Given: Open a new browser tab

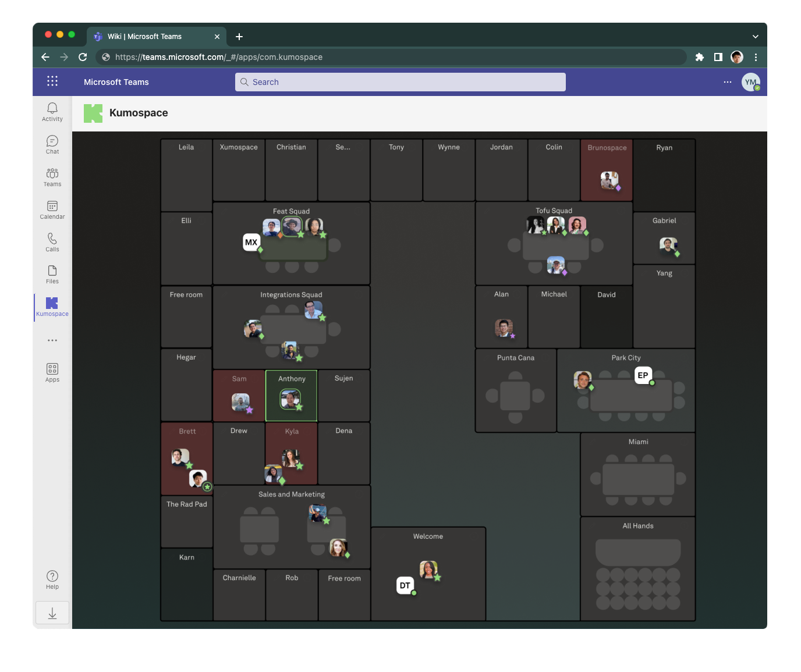Looking at the screenshot, I should [239, 36].
